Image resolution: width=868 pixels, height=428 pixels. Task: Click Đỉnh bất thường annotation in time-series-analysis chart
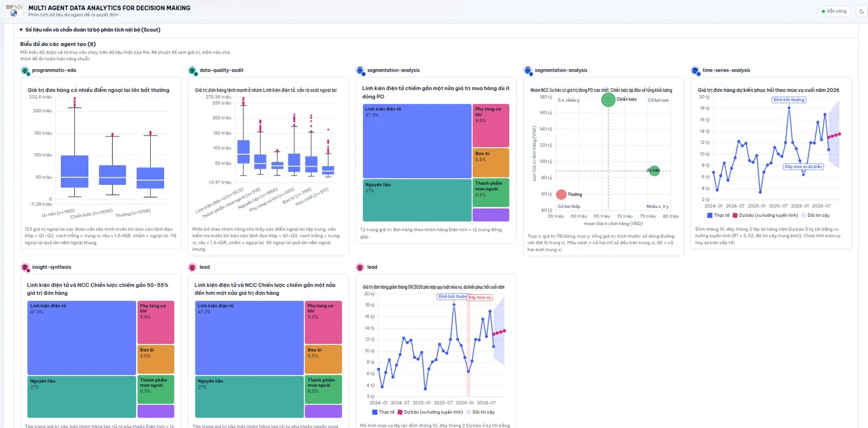789,100
